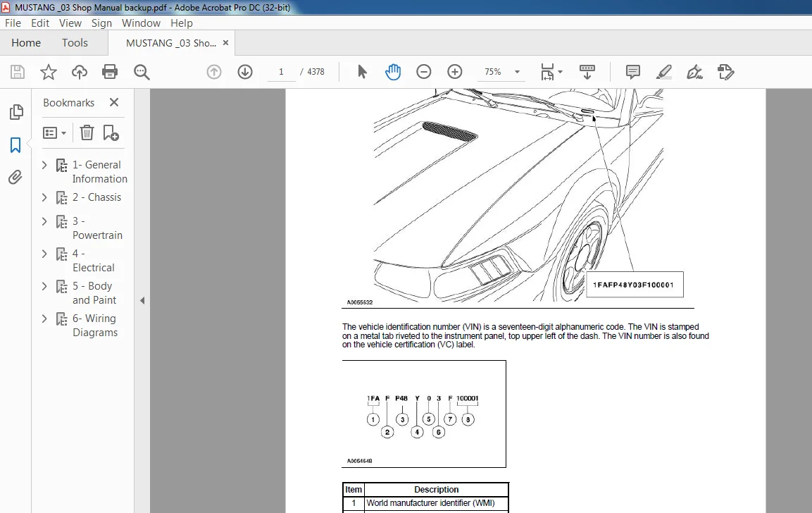Click the Item table header
The width and height of the screenshot is (812, 513).
[354, 490]
